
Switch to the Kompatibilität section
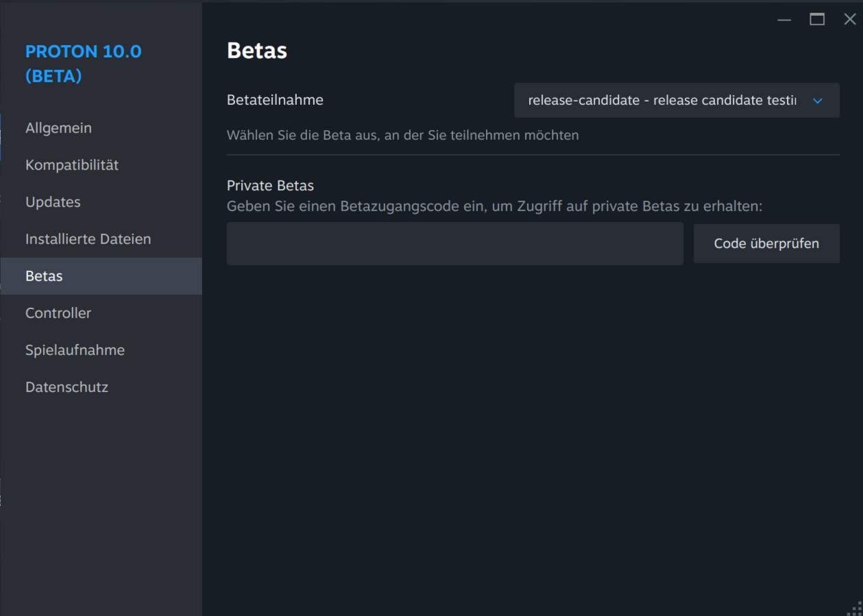tap(101, 165)
